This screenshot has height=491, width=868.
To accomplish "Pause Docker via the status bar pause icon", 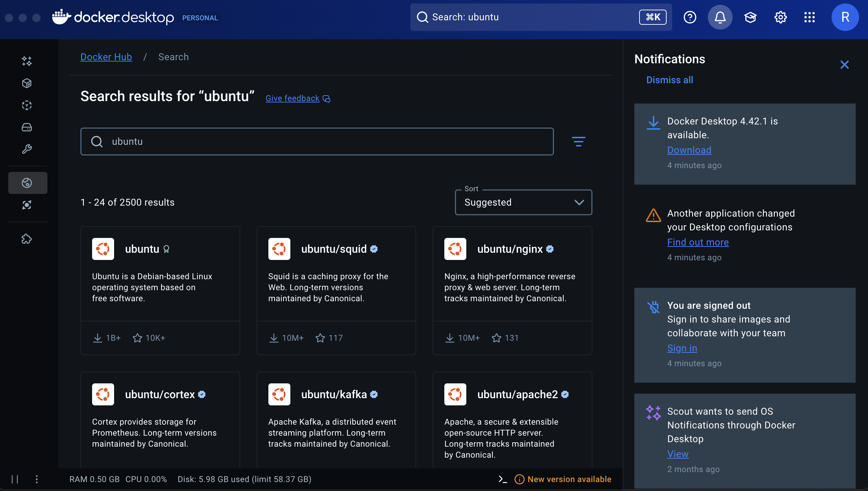I will pyautogui.click(x=15, y=479).
